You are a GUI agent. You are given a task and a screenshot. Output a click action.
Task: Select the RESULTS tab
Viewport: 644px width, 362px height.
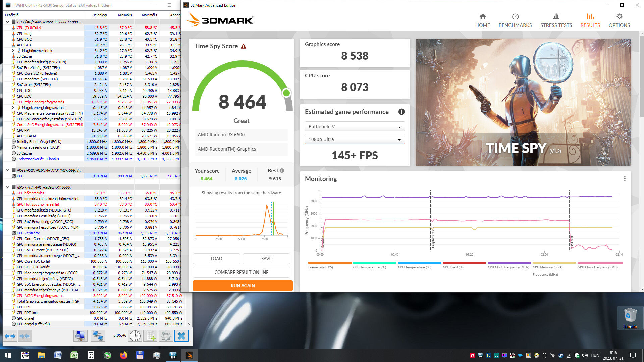tap(590, 20)
